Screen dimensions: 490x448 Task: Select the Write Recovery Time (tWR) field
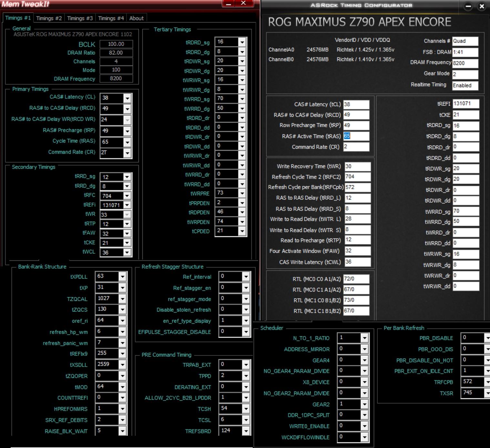pyautogui.click(x=358, y=166)
